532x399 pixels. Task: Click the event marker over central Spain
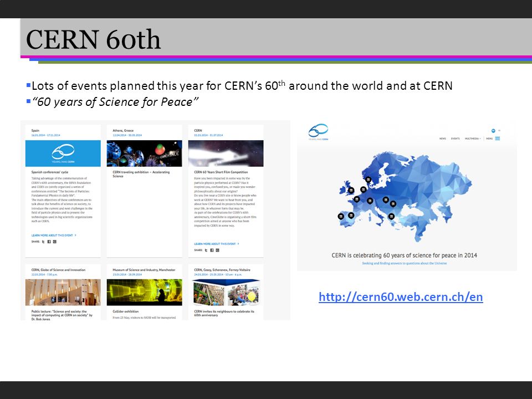[351, 215]
